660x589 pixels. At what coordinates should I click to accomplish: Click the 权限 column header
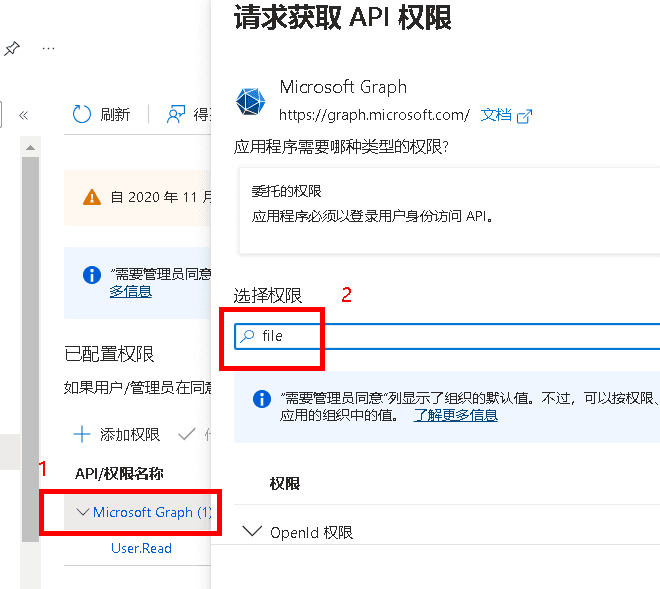(x=285, y=484)
